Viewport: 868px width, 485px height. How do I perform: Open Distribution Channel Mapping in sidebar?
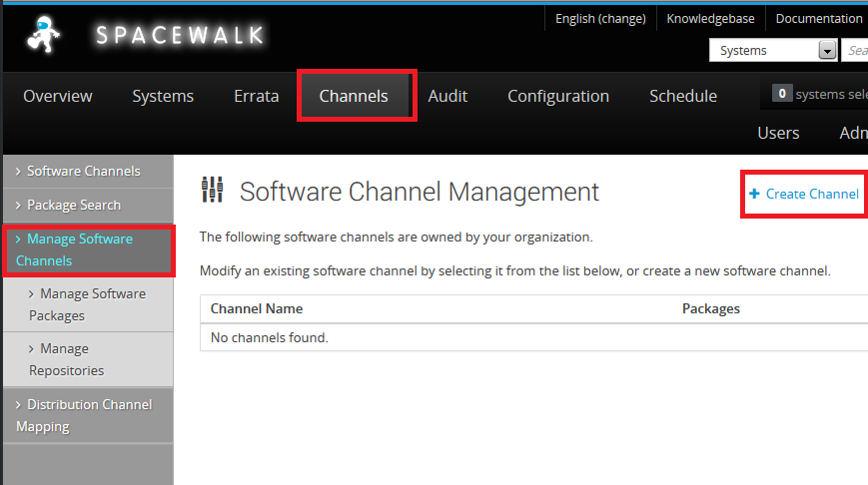pos(88,415)
